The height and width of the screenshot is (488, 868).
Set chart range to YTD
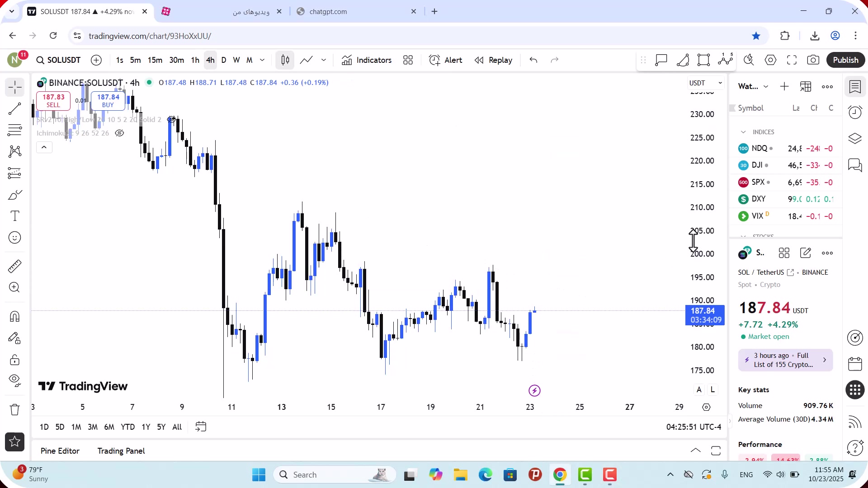127,427
